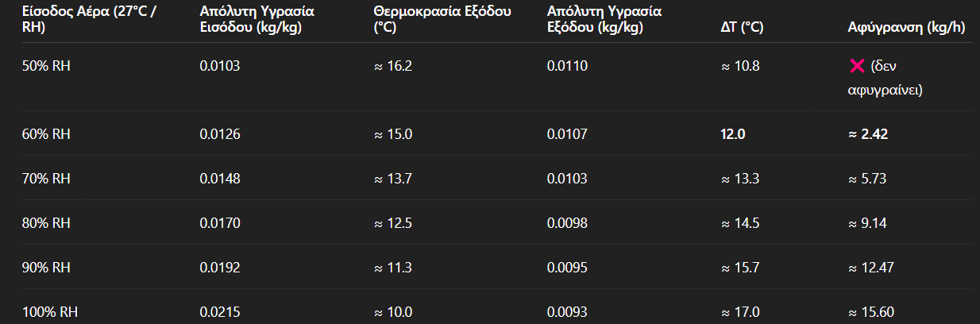Click the red X icon in the 50% RH row
This screenshot has height=324, width=980.
(x=857, y=66)
